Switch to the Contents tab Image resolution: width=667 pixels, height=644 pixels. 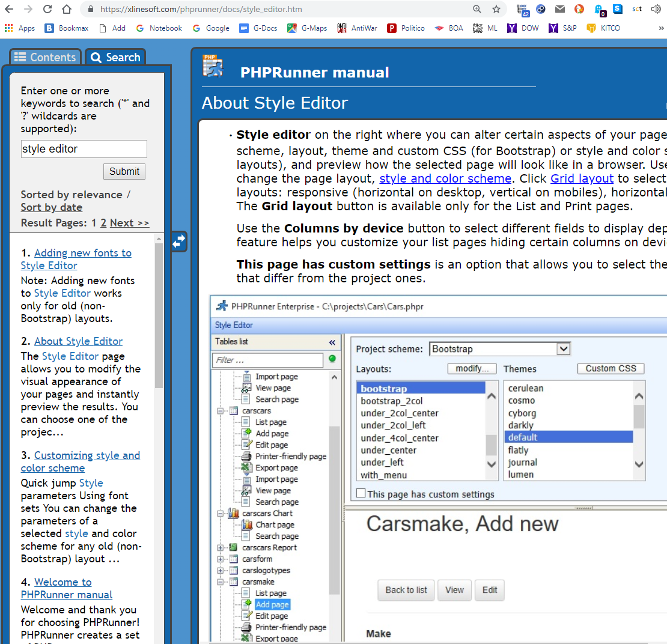coord(45,58)
